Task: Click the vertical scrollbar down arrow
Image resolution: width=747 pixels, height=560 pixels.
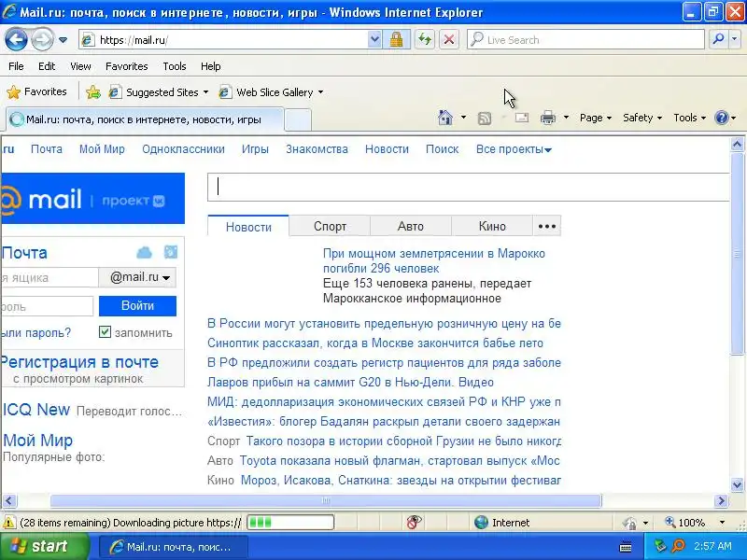Action: coord(737,484)
